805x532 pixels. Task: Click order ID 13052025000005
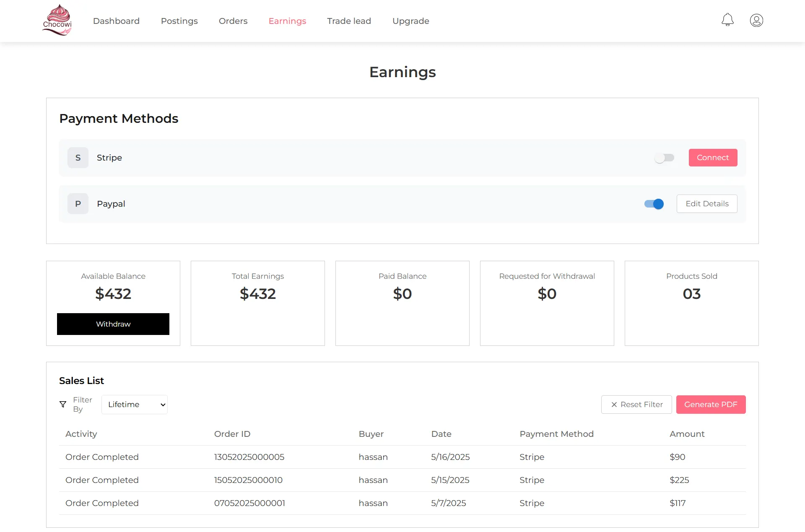tap(249, 457)
